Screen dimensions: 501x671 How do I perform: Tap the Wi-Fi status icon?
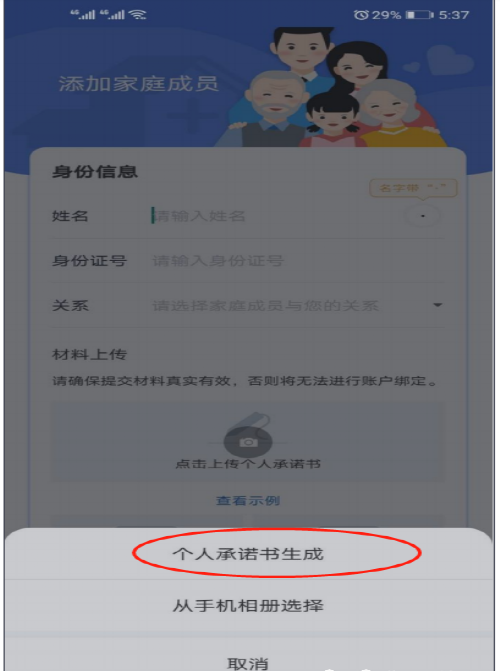point(138,15)
